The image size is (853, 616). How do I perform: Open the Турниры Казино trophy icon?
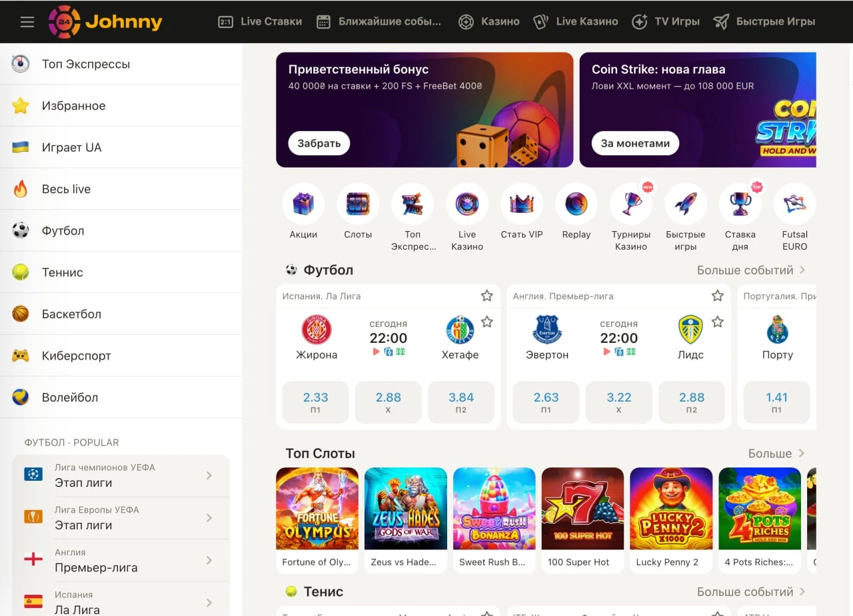coord(631,204)
